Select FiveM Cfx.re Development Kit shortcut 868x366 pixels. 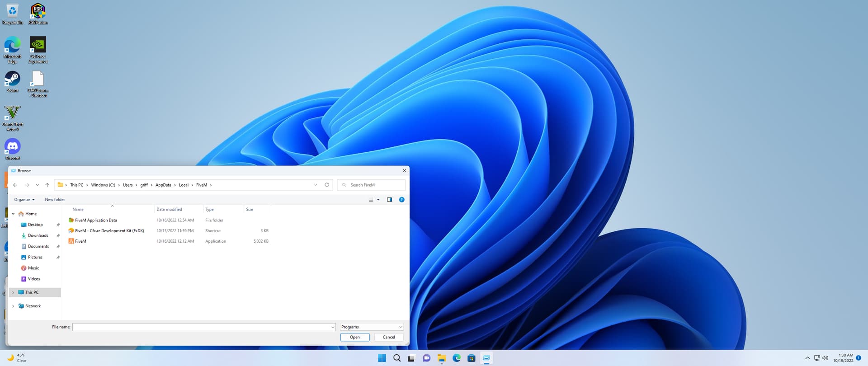[109, 231]
